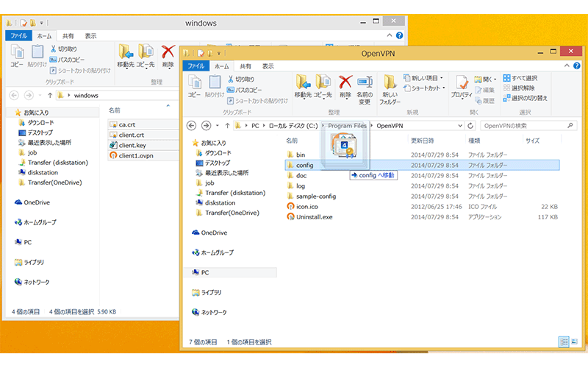
Task: Click Invert selection (選択の切り替え) in ribbon
Action: (x=523, y=98)
